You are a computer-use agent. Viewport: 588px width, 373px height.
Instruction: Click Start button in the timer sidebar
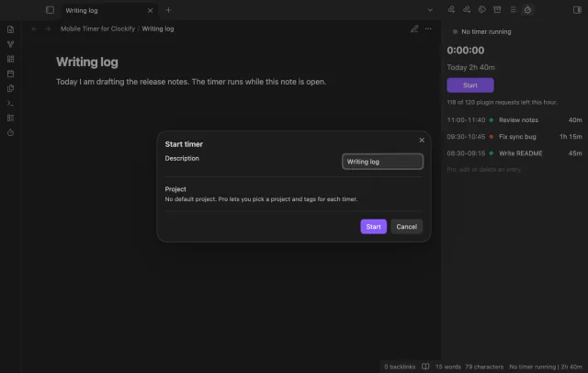click(x=470, y=85)
